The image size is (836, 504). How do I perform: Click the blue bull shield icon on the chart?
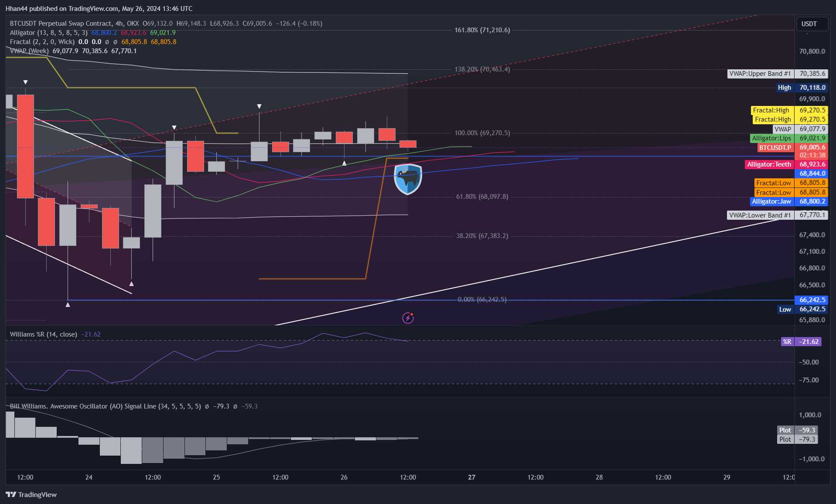[408, 179]
